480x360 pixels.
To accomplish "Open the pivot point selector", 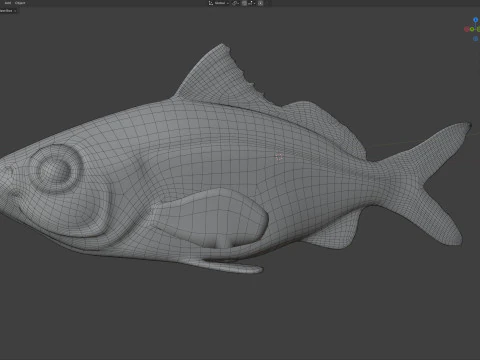I will (236, 3).
